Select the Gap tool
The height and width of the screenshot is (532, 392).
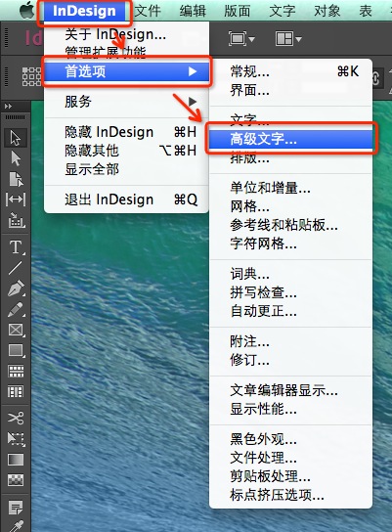click(x=16, y=199)
